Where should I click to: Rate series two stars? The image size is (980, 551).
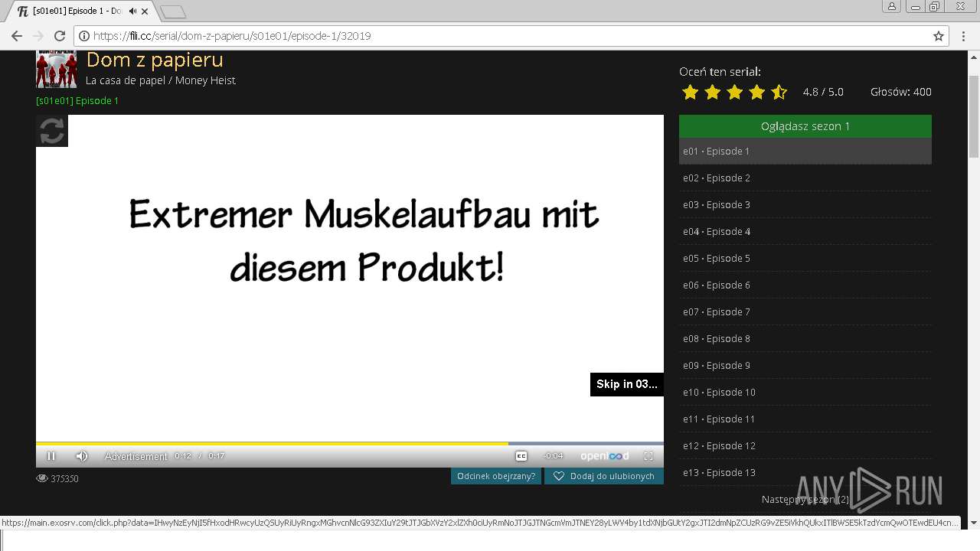(x=712, y=93)
